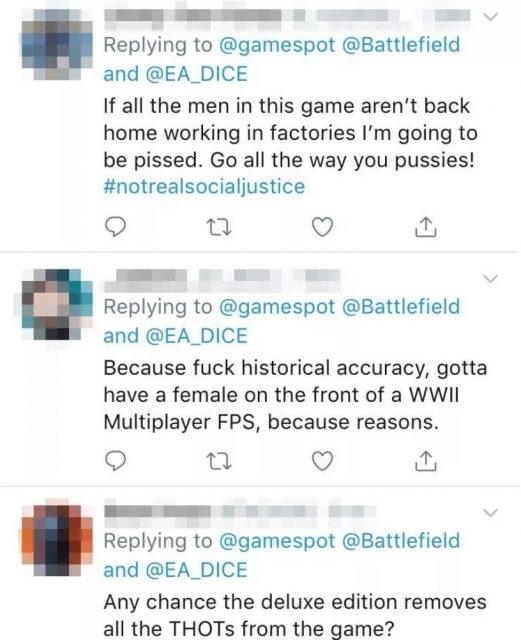Share the first tweet via share icon
The image size is (521, 640).
tap(426, 227)
